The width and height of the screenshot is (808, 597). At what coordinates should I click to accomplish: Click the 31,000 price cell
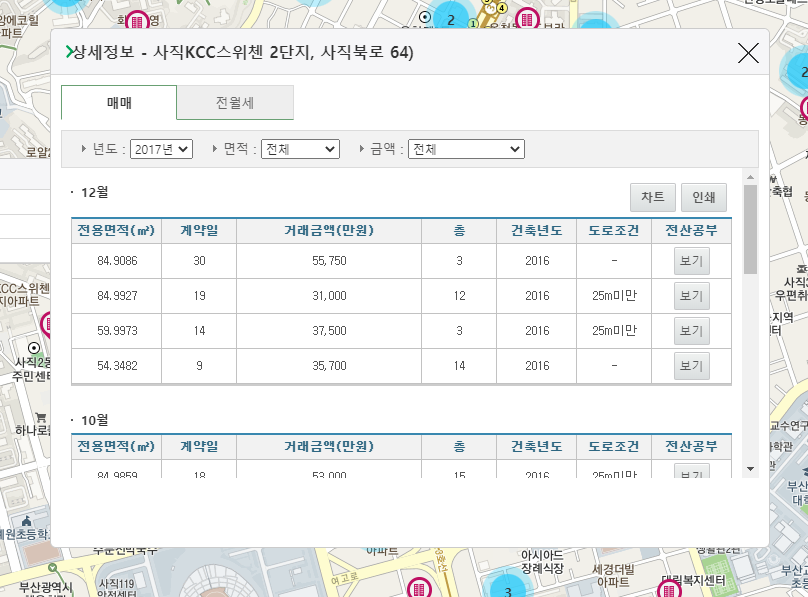329,296
